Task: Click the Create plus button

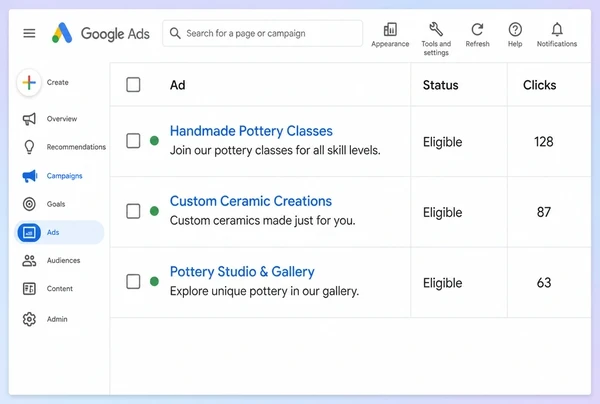Action: (29, 82)
